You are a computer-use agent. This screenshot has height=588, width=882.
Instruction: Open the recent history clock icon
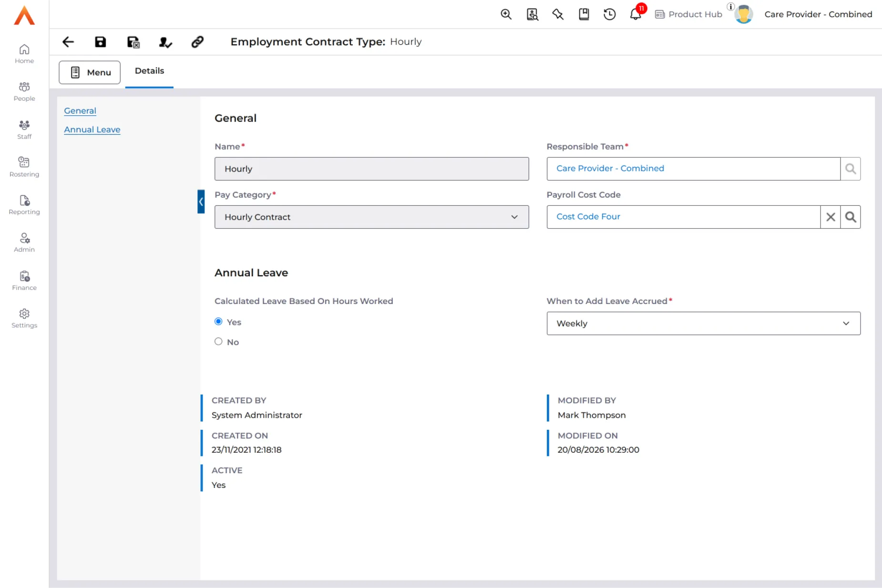pyautogui.click(x=609, y=14)
